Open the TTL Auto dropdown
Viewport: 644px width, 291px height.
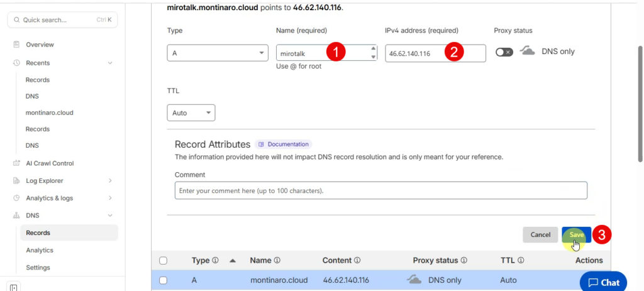click(191, 113)
